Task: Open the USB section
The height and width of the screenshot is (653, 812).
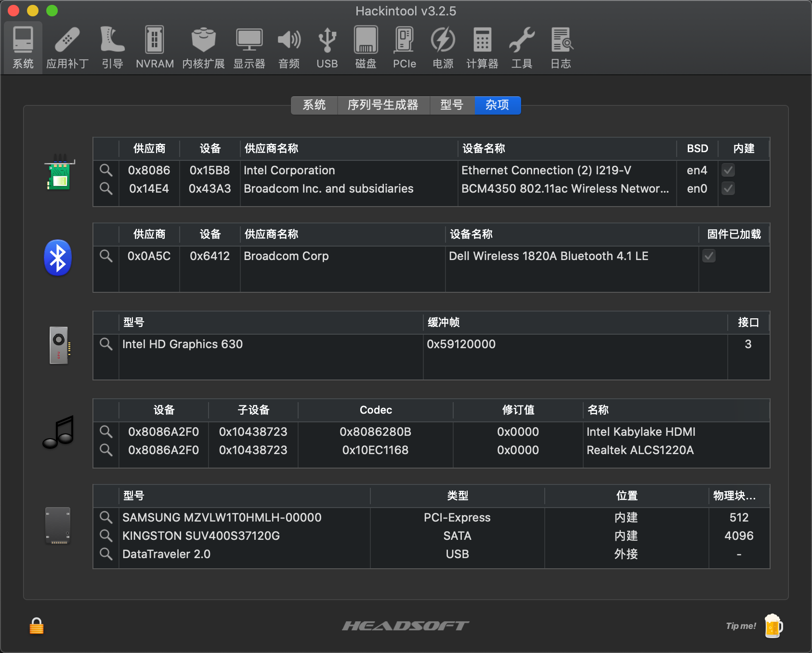Action: pos(327,48)
